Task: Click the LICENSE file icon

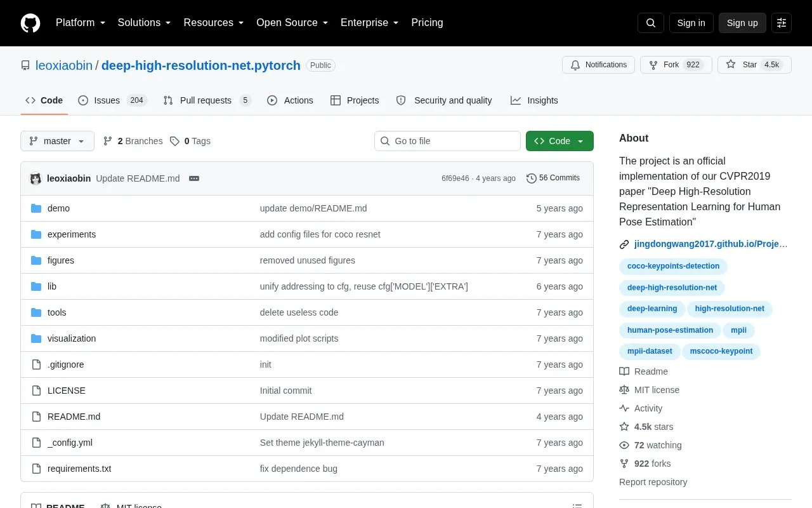Action: [x=36, y=391]
